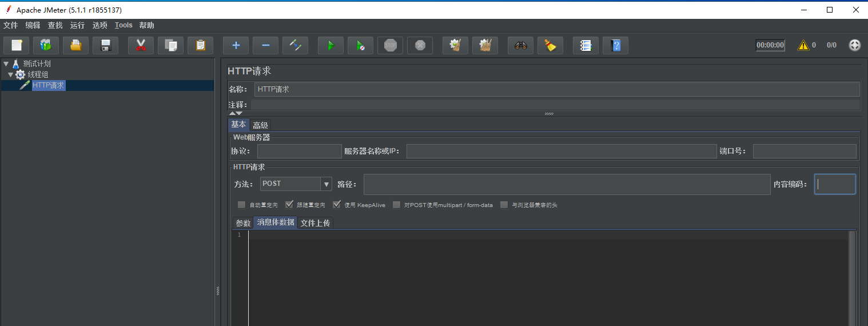Viewport: 868px width, 326px height.
Task: Start the test with green play icon
Action: 331,45
